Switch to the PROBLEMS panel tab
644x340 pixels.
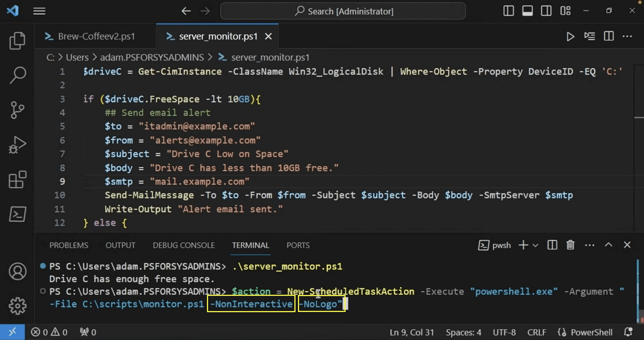tap(69, 245)
